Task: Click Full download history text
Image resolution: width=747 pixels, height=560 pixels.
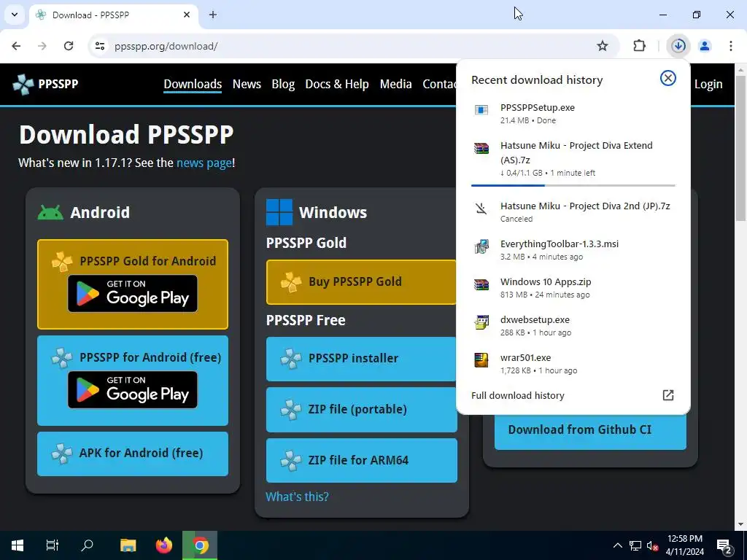Action: (518, 396)
